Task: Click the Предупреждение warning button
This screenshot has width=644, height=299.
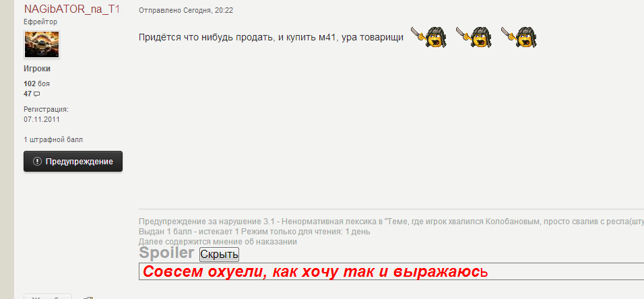Action: pyautogui.click(x=73, y=162)
